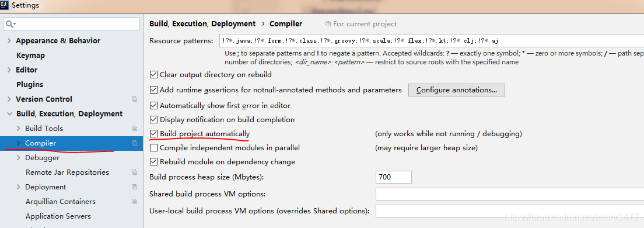
Task: Select the Compiler tree item
Action: [x=72, y=143]
